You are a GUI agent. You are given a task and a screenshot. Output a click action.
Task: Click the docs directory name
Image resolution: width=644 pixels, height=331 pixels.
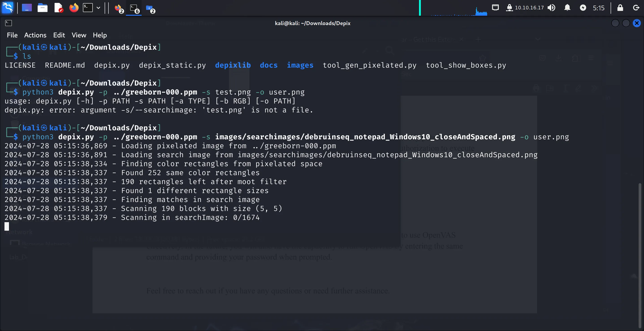[x=268, y=65]
